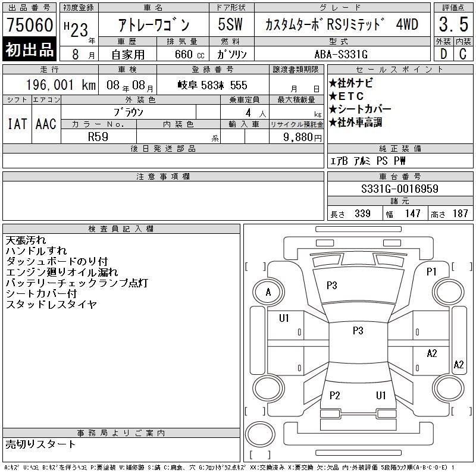Click the sales point ★社外車高調
This screenshot has height=476, width=476.
click(x=355, y=123)
